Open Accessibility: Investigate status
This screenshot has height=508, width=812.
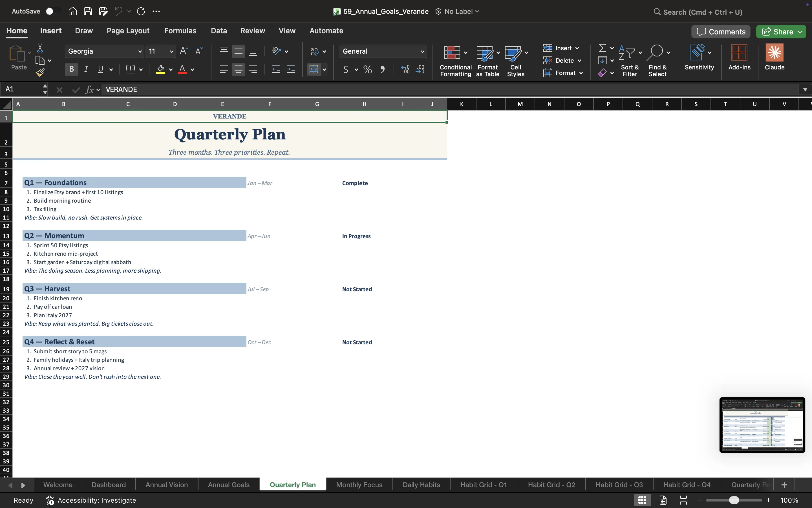[91, 500]
